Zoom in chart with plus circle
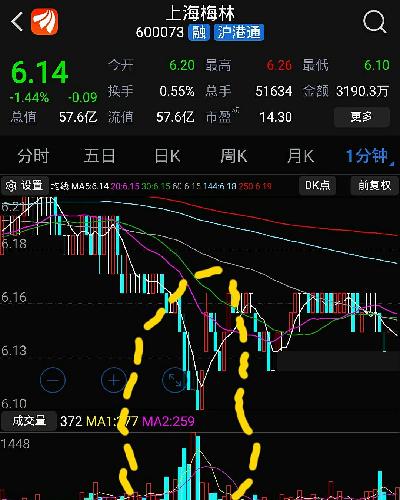The height and width of the screenshot is (500, 400). (x=114, y=380)
